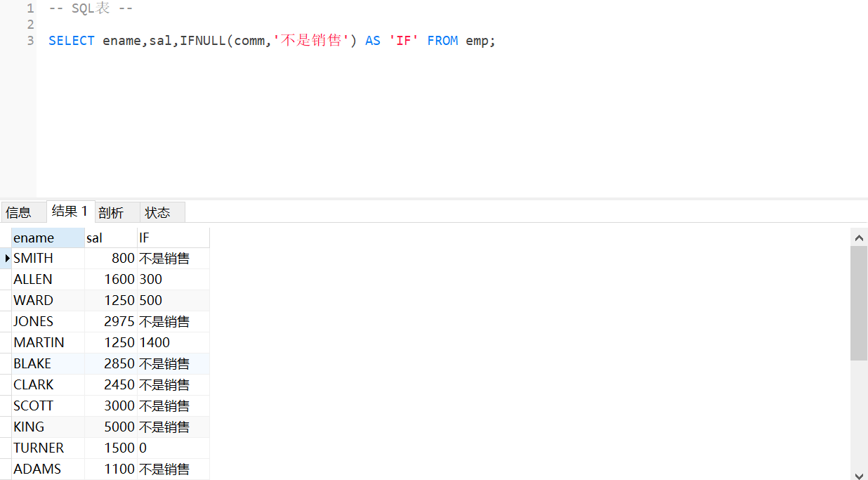Select the MARTIN name cell
The width and height of the screenshot is (868, 480).
(x=48, y=343)
